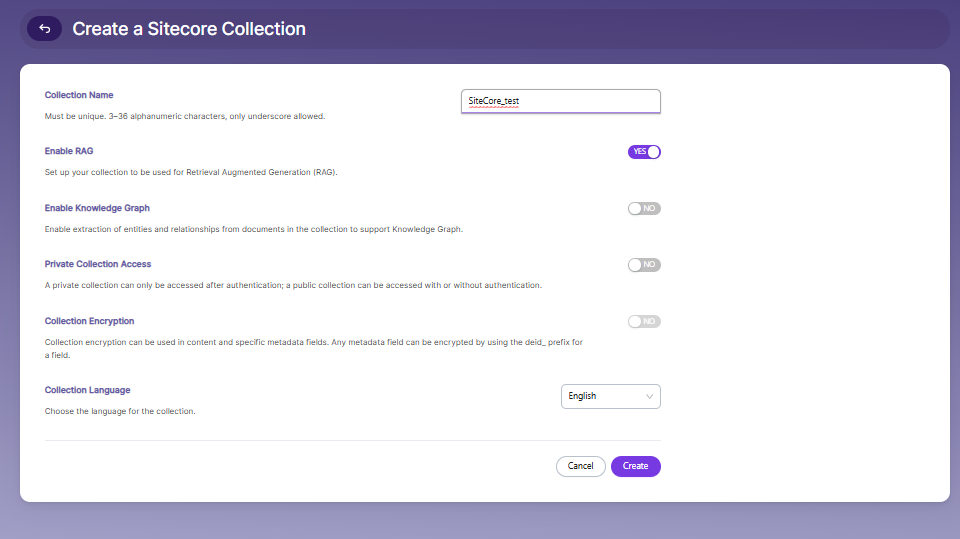Select the 'Must be unique' hint text
Screen dimensions: 960x539
pyautogui.click(x=185, y=116)
